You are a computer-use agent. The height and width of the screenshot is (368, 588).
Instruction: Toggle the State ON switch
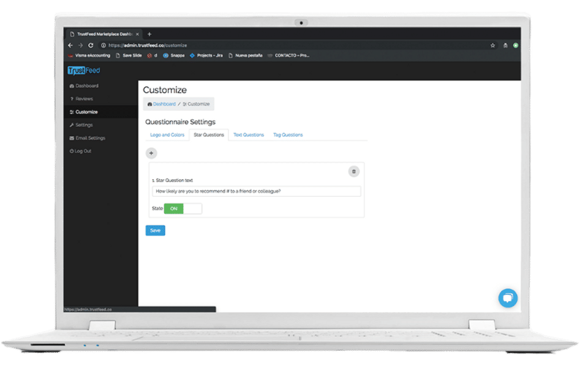[x=183, y=209]
